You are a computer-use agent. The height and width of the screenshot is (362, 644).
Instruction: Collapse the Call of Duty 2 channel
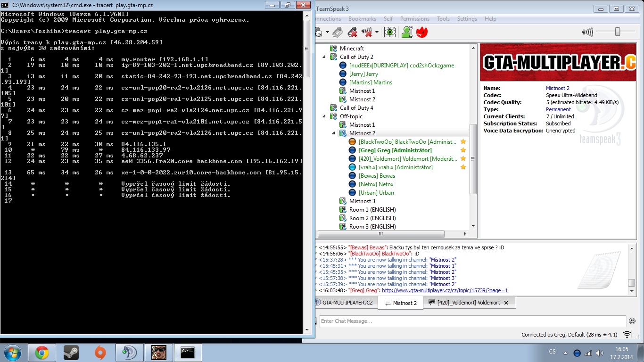pos(324,57)
